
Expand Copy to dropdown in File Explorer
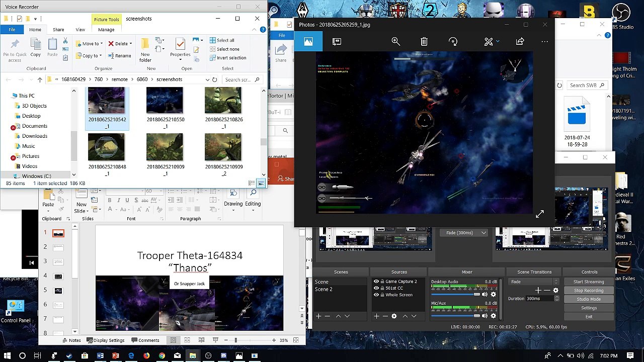tap(101, 56)
